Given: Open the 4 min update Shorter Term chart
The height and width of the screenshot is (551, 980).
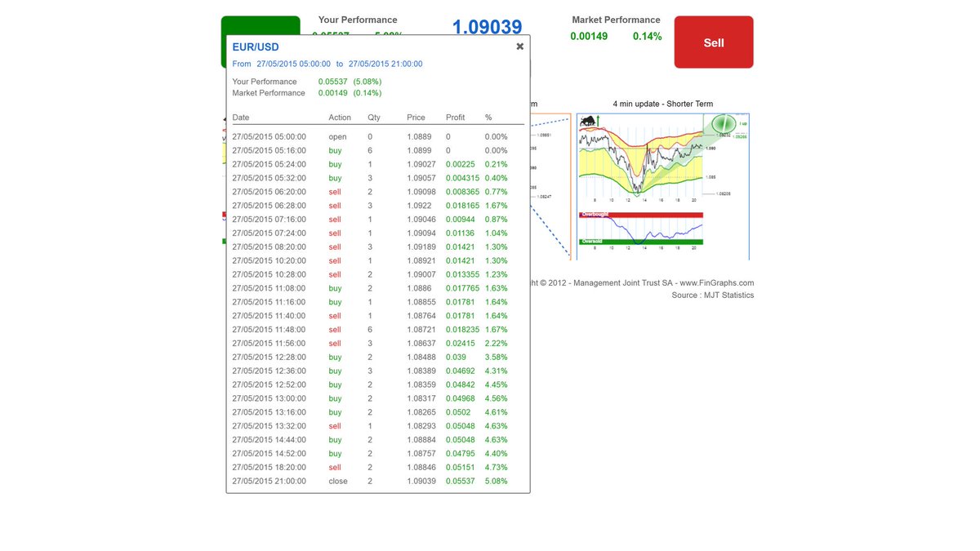Looking at the screenshot, I should point(663,186).
